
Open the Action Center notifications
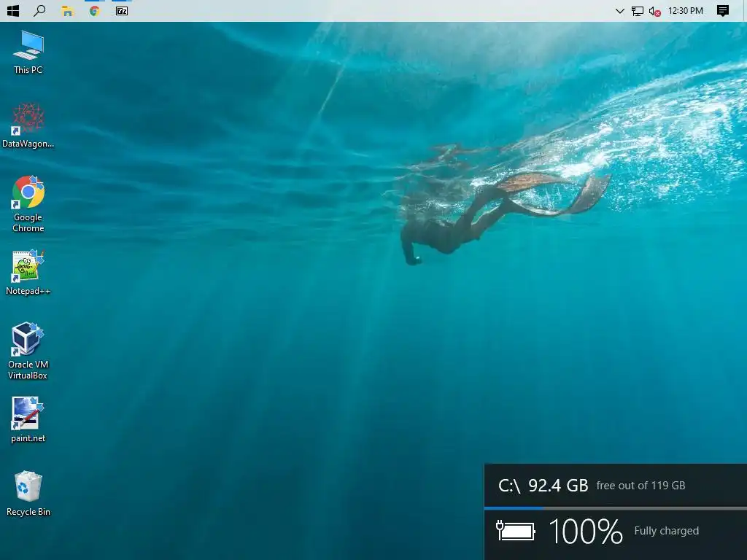[x=723, y=11]
